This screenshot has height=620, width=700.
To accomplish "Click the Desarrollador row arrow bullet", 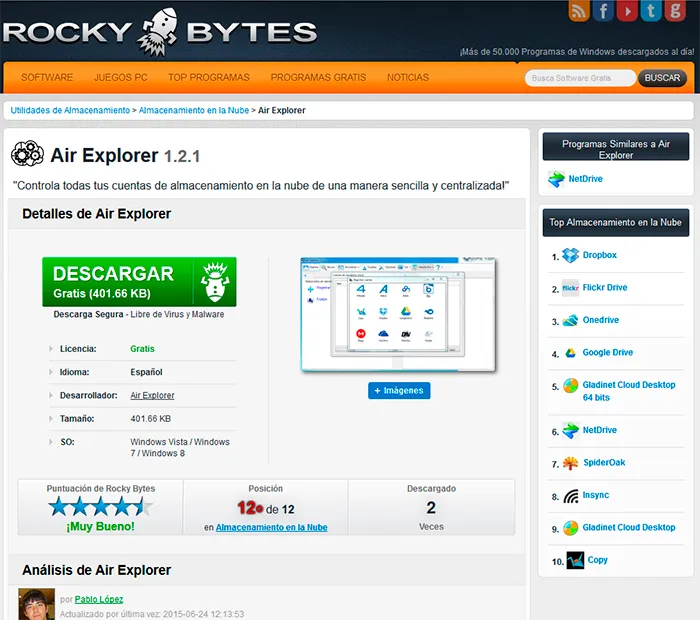I will click(51, 395).
